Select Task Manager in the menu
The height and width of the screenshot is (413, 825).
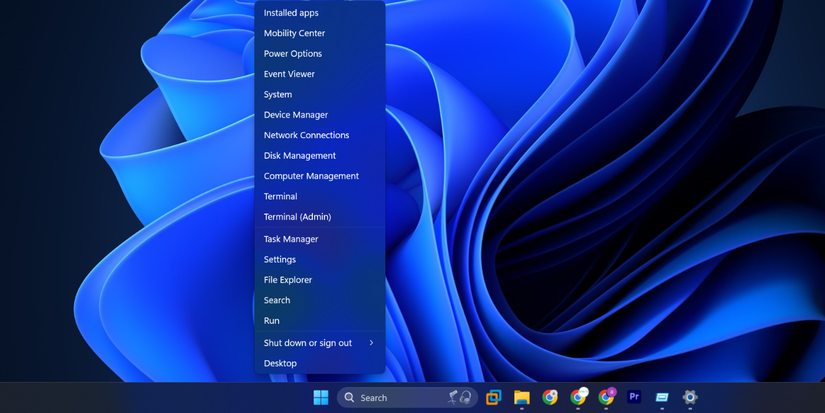click(x=291, y=239)
